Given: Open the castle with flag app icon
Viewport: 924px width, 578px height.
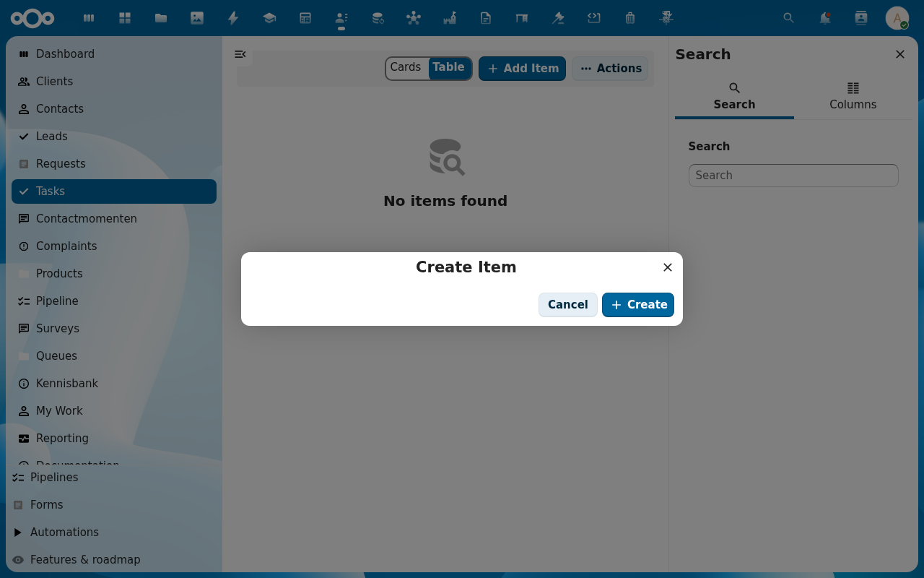Looking at the screenshot, I should tap(450, 18).
